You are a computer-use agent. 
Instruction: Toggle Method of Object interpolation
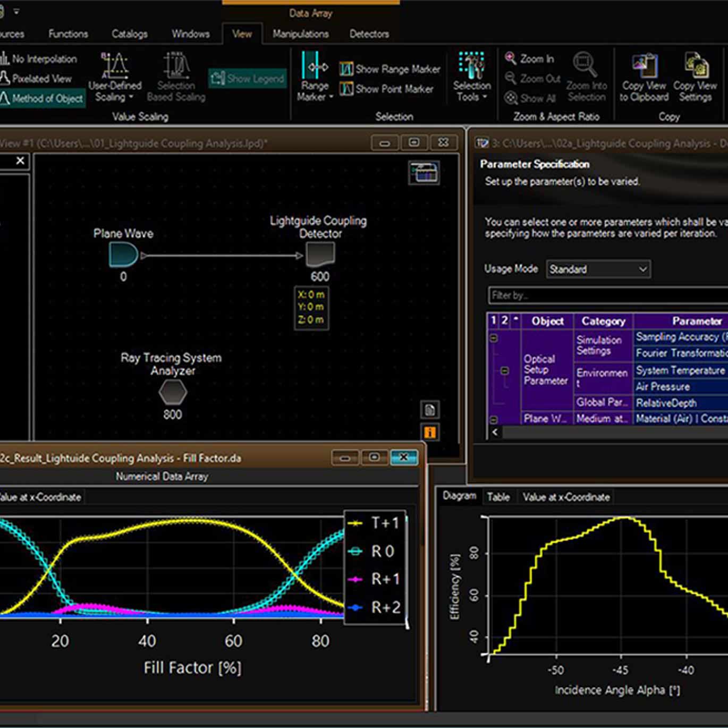point(42,98)
